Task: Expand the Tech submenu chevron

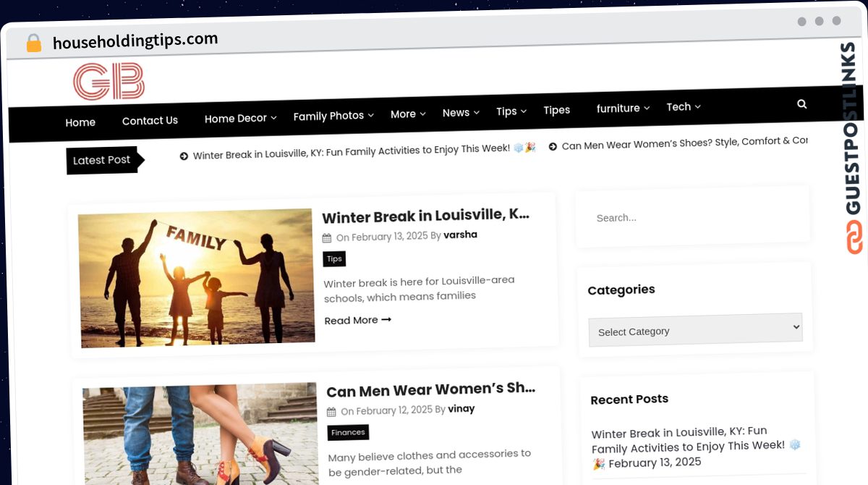Action: (x=698, y=106)
